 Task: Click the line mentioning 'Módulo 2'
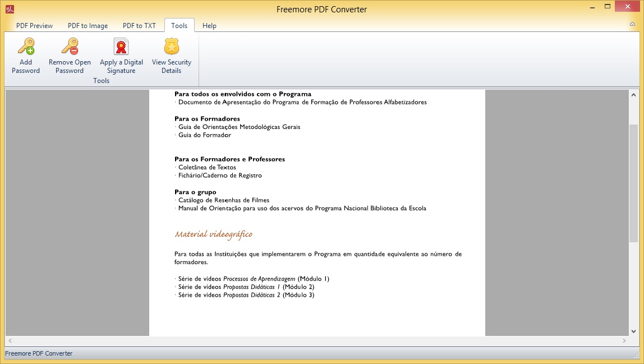coord(246,287)
